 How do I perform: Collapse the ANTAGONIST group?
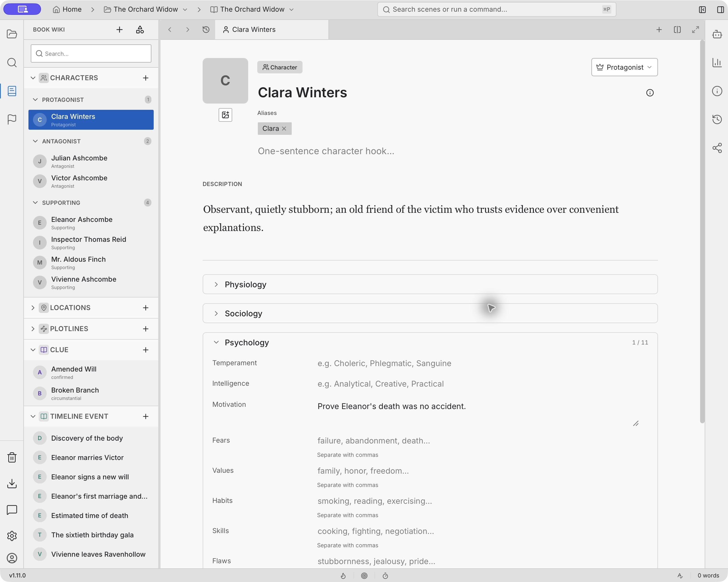coord(35,141)
